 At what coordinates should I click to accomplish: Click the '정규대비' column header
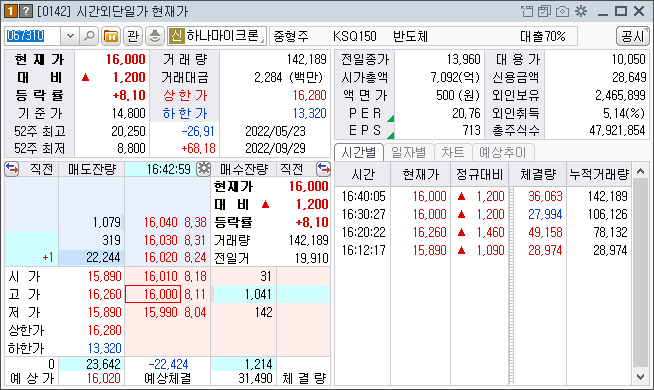coord(480,174)
